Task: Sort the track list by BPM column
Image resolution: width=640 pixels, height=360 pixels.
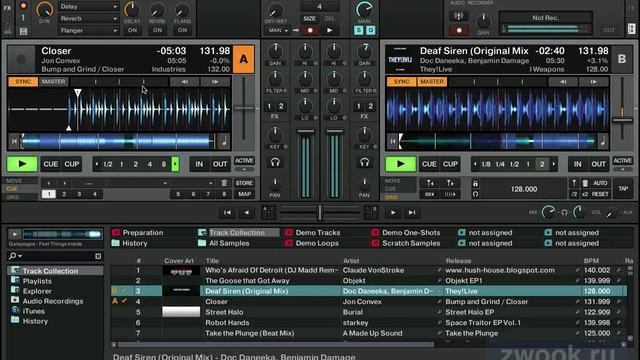Action: (x=591, y=260)
